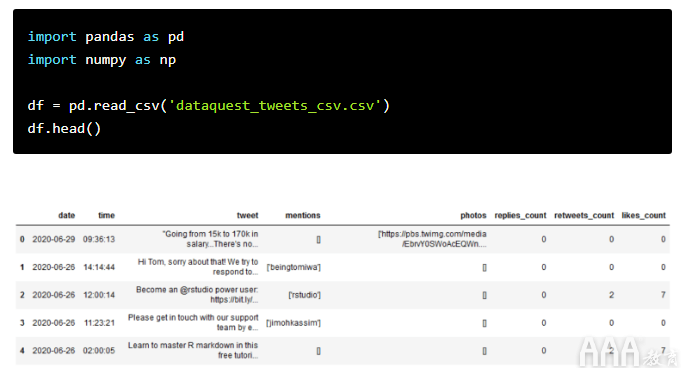Click the 'beingtomiwa' mention cell
The width and height of the screenshot is (689, 373).
coord(294,267)
